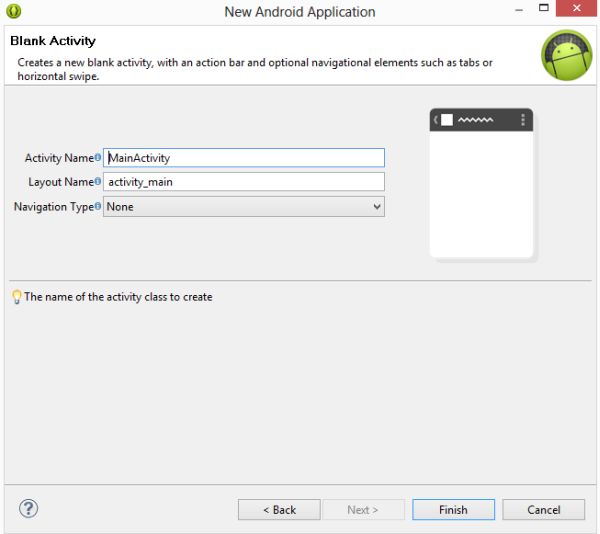600x534 pixels.
Task: Click the Activity Name text field
Action: tap(244, 158)
